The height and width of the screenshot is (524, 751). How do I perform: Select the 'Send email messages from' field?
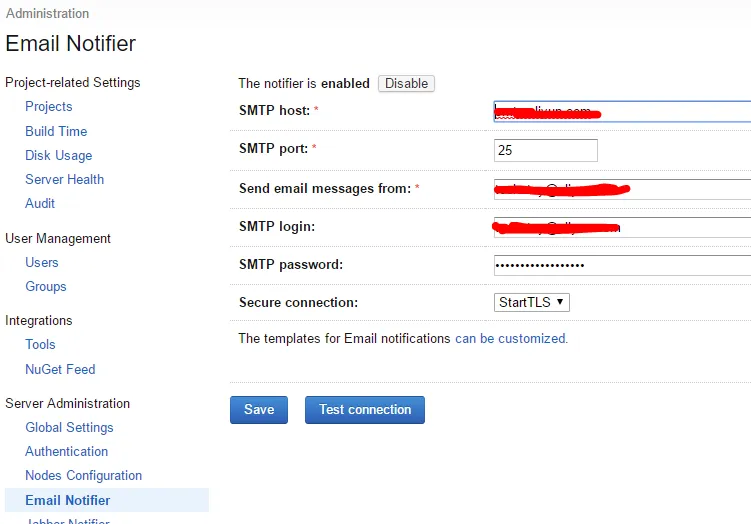pyautogui.click(x=622, y=189)
